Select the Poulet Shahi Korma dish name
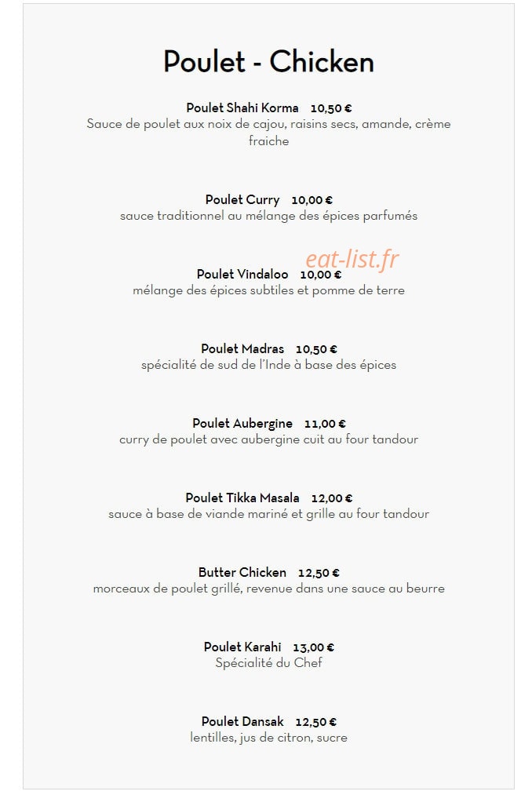The width and height of the screenshot is (532, 802). (242, 108)
